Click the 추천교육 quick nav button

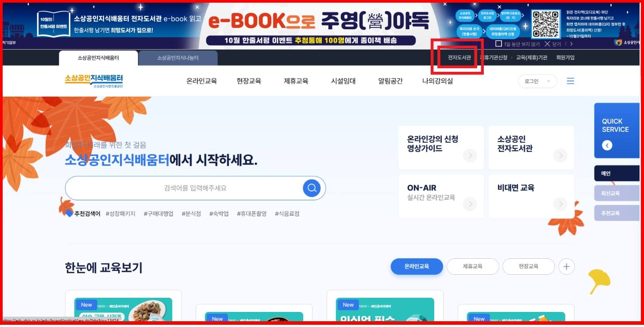click(x=617, y=213)
